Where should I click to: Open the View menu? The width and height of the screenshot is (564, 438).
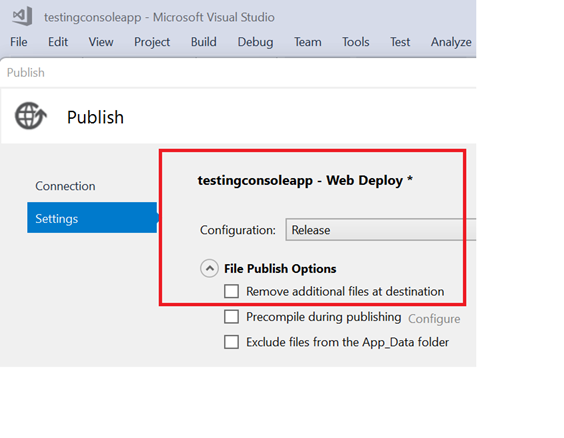[101, 42]
